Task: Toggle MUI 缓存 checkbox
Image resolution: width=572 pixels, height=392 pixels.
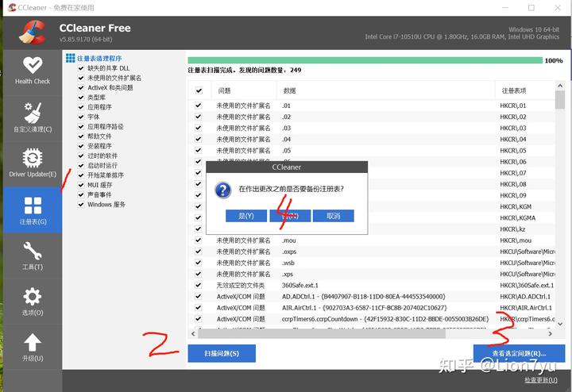Action: [81, 185]
